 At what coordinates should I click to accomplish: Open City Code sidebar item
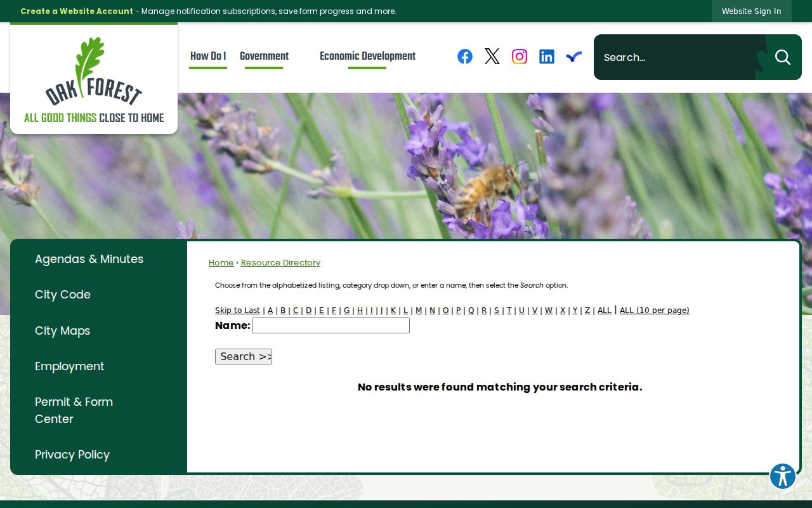(x=63, y=295)
